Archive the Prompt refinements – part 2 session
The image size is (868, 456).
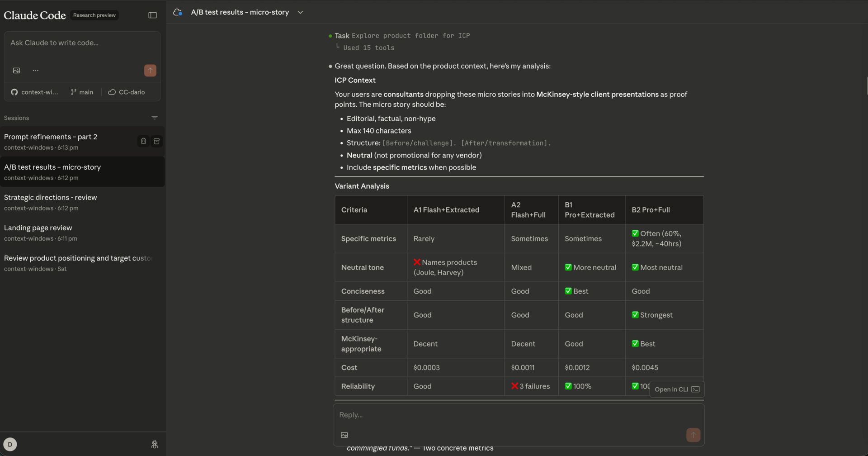156,141
